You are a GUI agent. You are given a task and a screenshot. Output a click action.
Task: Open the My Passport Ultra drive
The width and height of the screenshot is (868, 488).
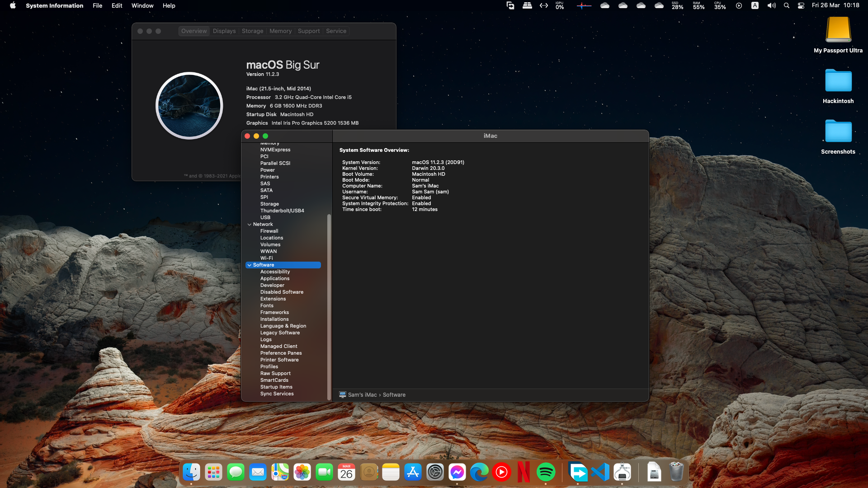[838, 30]
